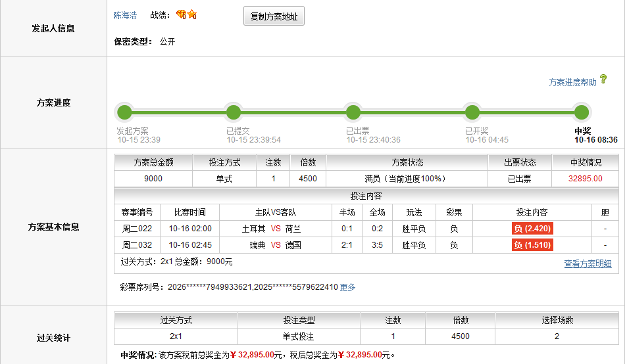This screenshot has height=364, width=627.
Task: Click the 32895.00 prize amount cell
Action: (x=585, y=179)
